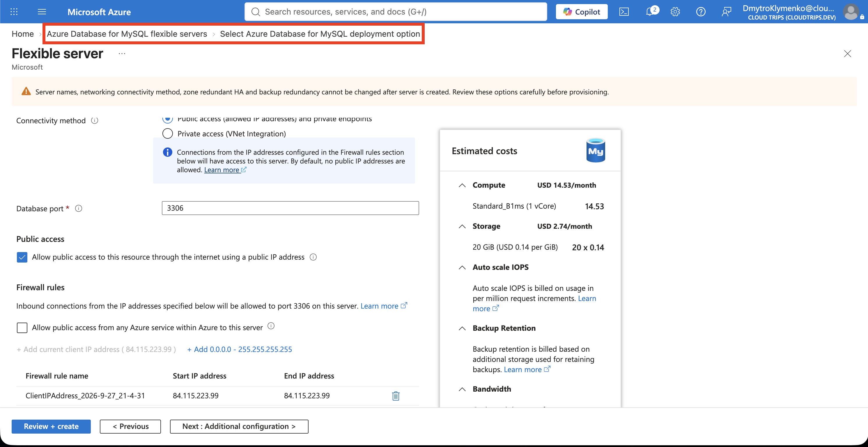The height and width of the screenshot is (447, 868).
Task: Uncheck Allow public access through internet
Action: coord(22,257)
